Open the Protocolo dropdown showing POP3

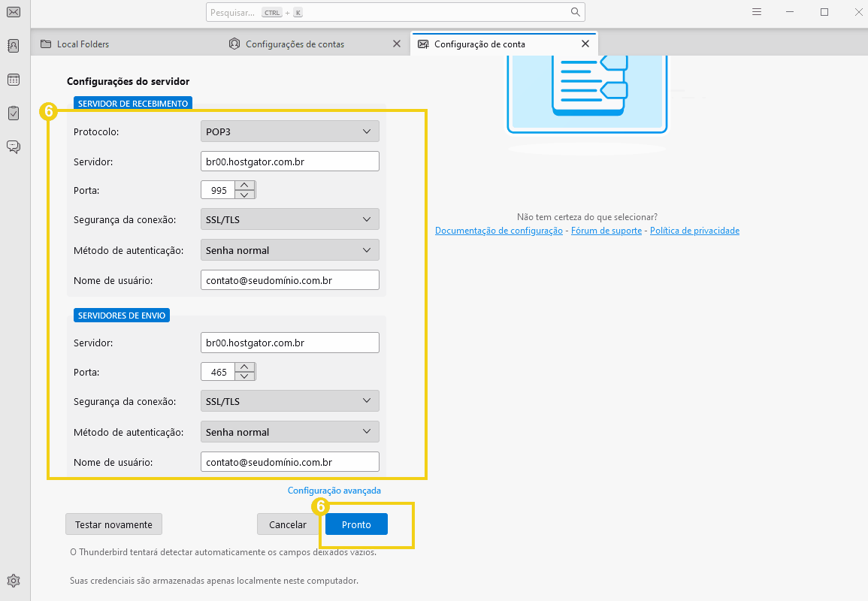tap(289, 131)
